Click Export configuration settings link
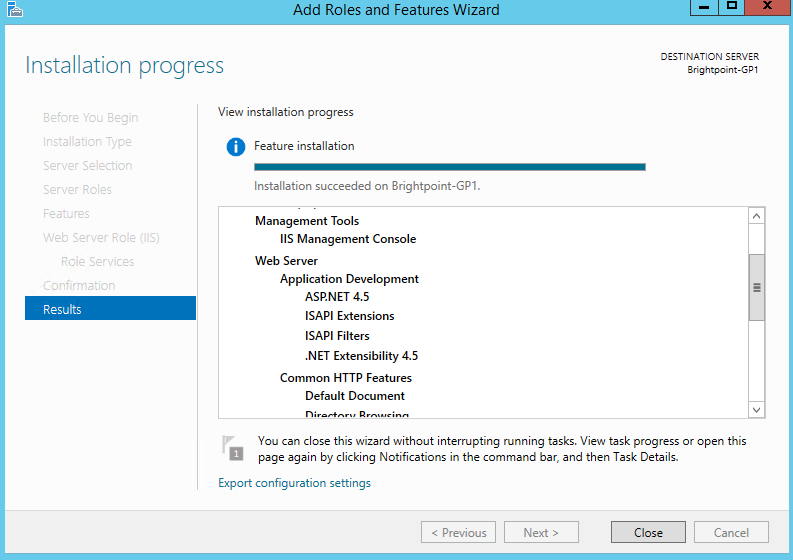The width and height of the screenshot is (793, 560). (x=294, y=483)
